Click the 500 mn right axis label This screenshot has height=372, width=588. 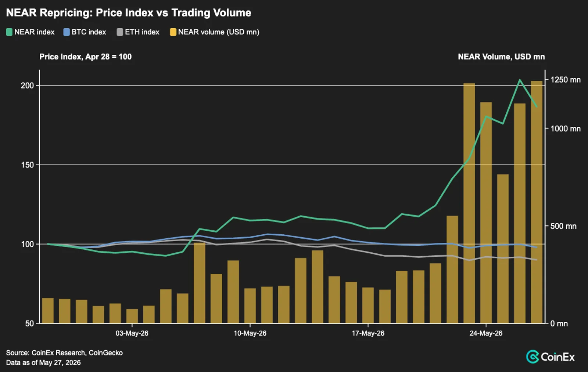(x=563, y=226)
